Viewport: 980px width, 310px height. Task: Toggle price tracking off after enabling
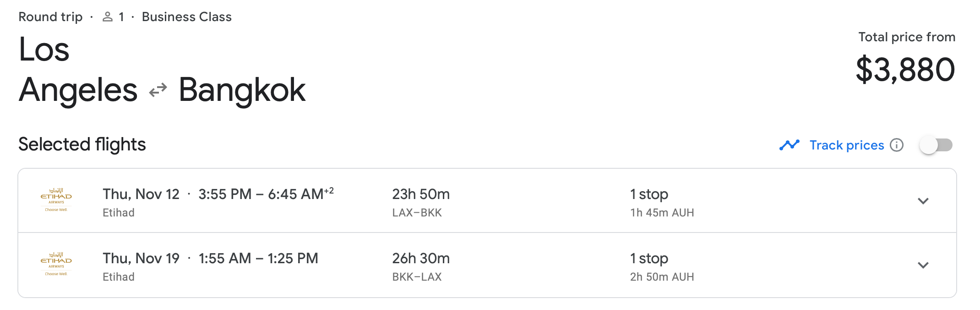point(936,144)
